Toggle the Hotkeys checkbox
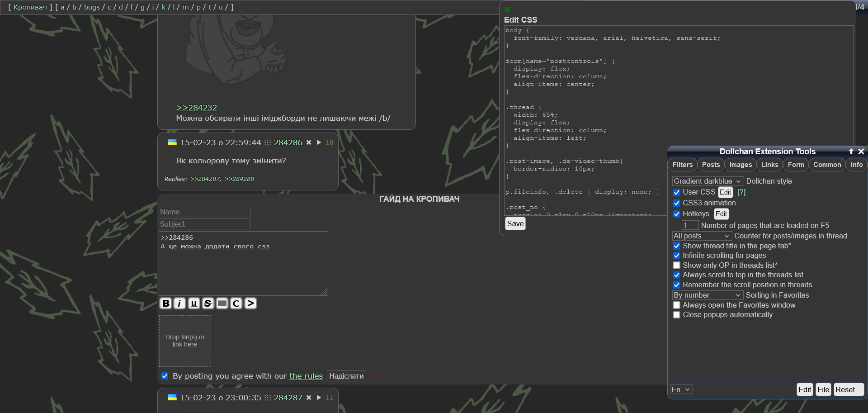The image size is (868, 413). point(677,214)
